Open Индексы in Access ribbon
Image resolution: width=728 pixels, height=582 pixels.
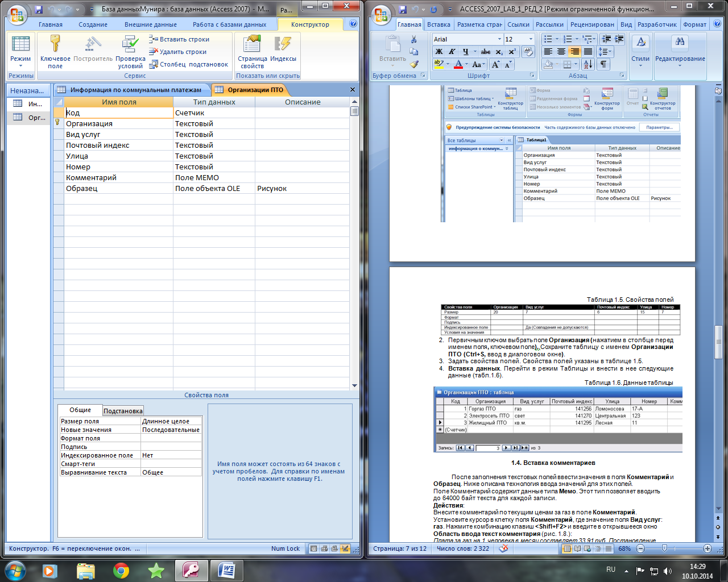point(283,48)
